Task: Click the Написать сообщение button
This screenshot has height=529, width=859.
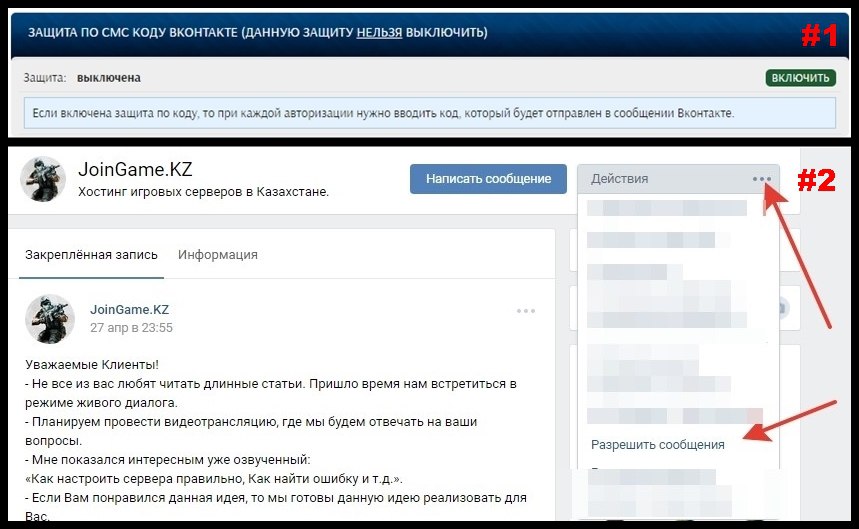Action: 488,179
